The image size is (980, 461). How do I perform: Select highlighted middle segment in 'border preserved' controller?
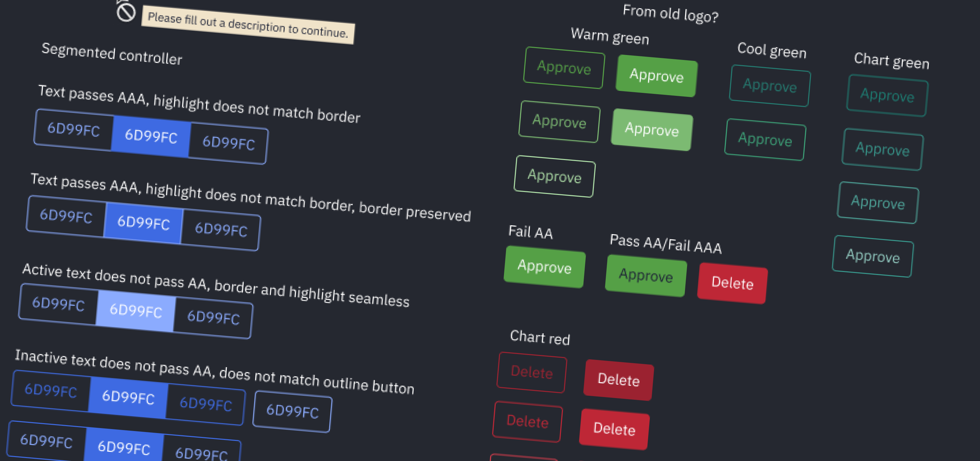coord(144,222)
